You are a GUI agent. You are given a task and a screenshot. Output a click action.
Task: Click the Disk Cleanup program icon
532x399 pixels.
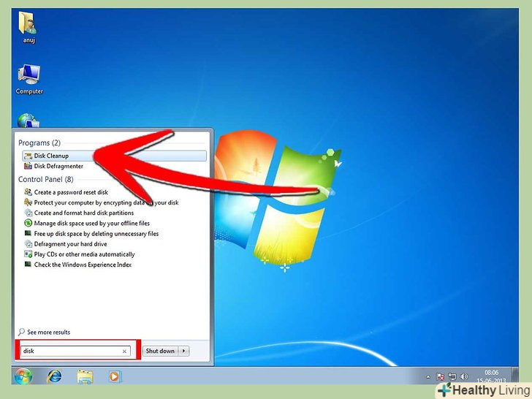pyautogui.click(x=28, y=156)
